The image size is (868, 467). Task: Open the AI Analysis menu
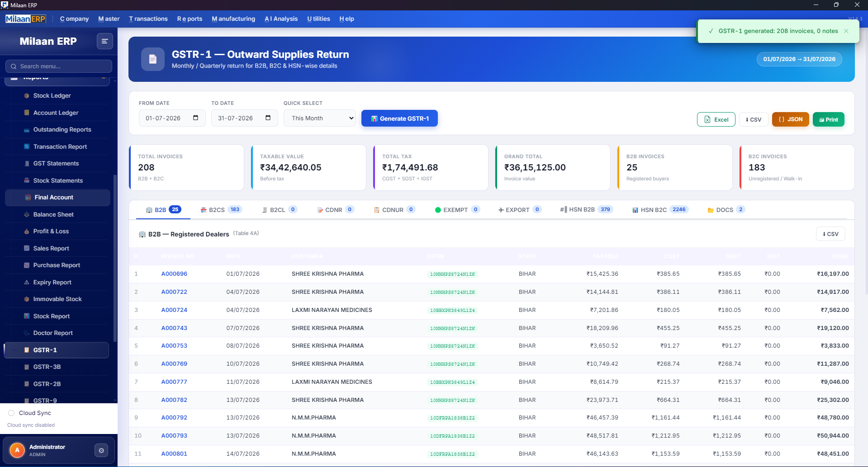coord(281,19)
